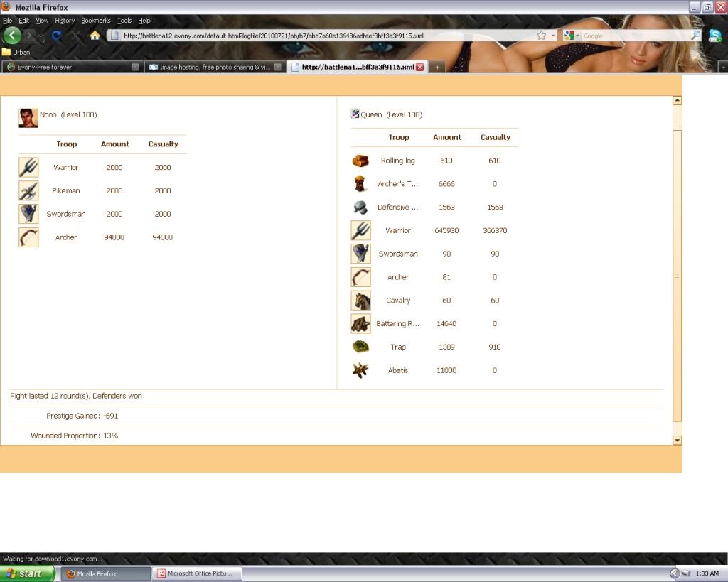Click the Noob player avatar

[28, 118]
